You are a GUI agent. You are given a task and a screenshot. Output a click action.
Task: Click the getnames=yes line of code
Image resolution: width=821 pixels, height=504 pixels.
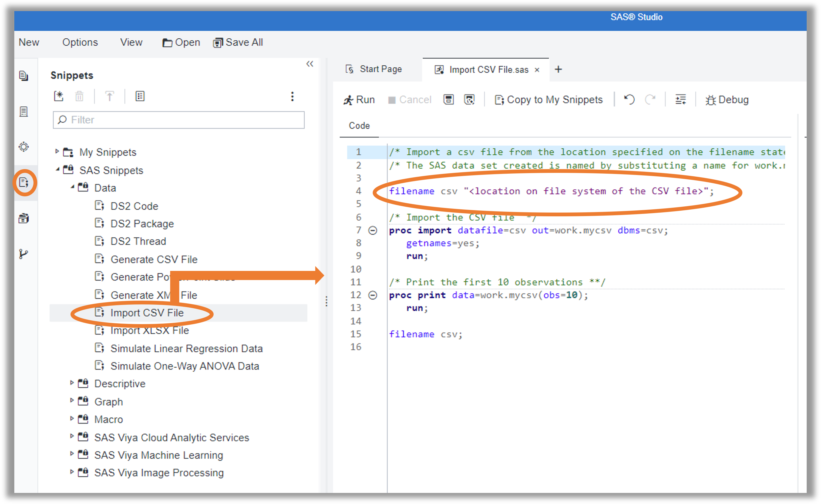[x=442, y=243]
